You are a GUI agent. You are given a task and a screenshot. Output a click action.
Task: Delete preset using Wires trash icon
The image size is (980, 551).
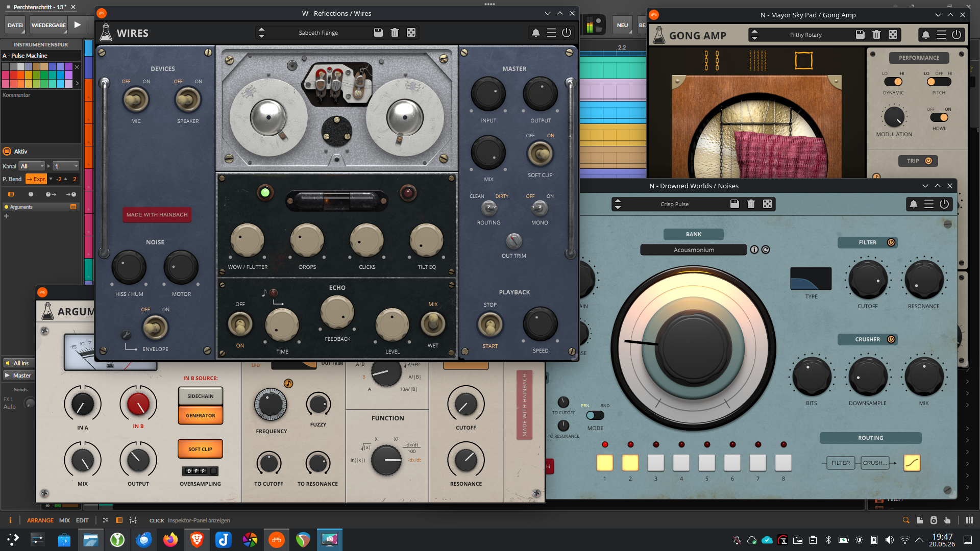pyautogui.click(x=395, y=33)
